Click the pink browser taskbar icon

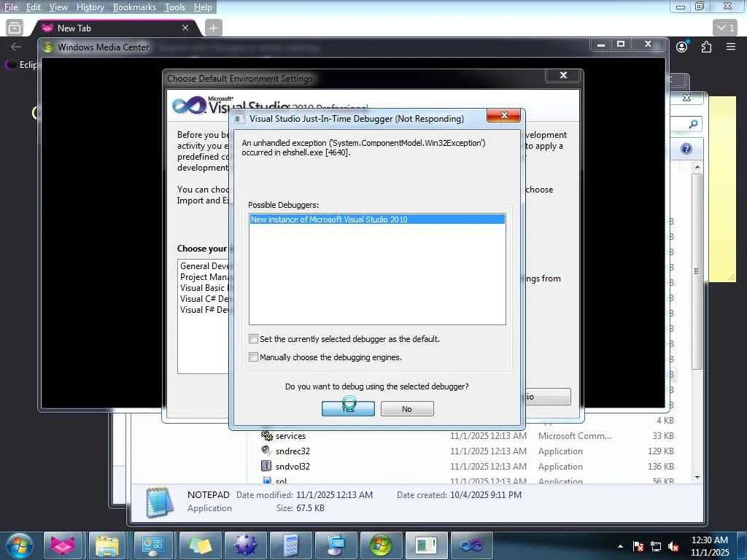63,545
